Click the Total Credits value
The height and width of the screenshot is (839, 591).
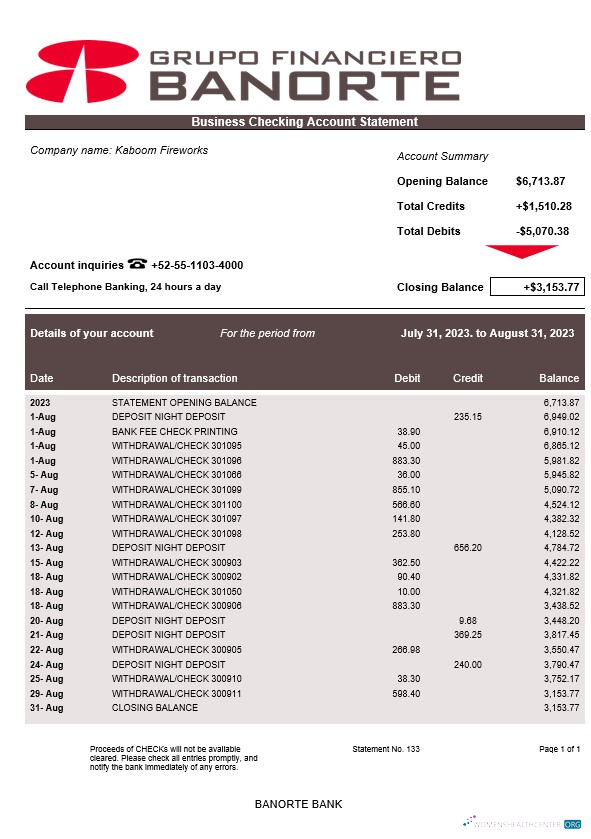543,206
